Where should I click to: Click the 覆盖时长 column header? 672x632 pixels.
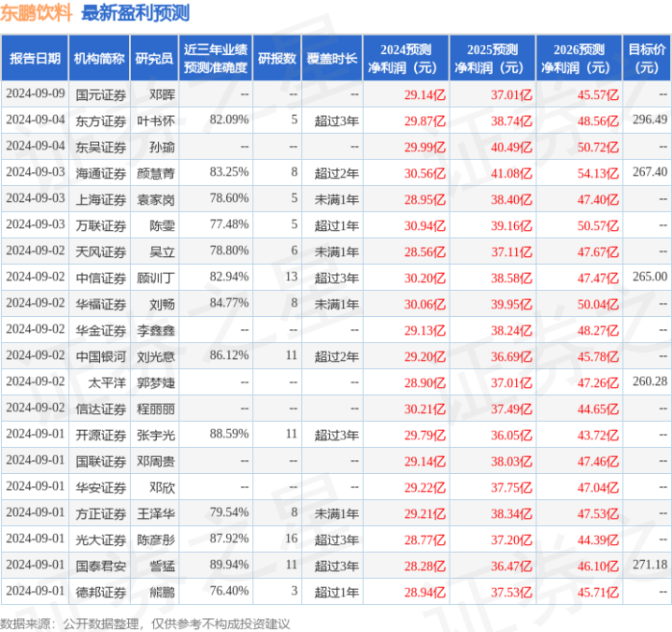point(332,58)
